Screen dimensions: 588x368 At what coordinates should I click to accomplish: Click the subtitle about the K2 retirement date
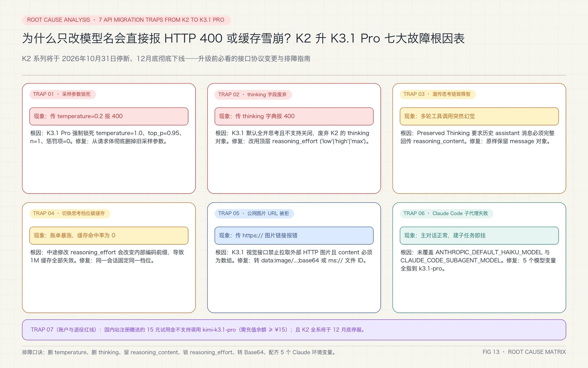point(166,59)
